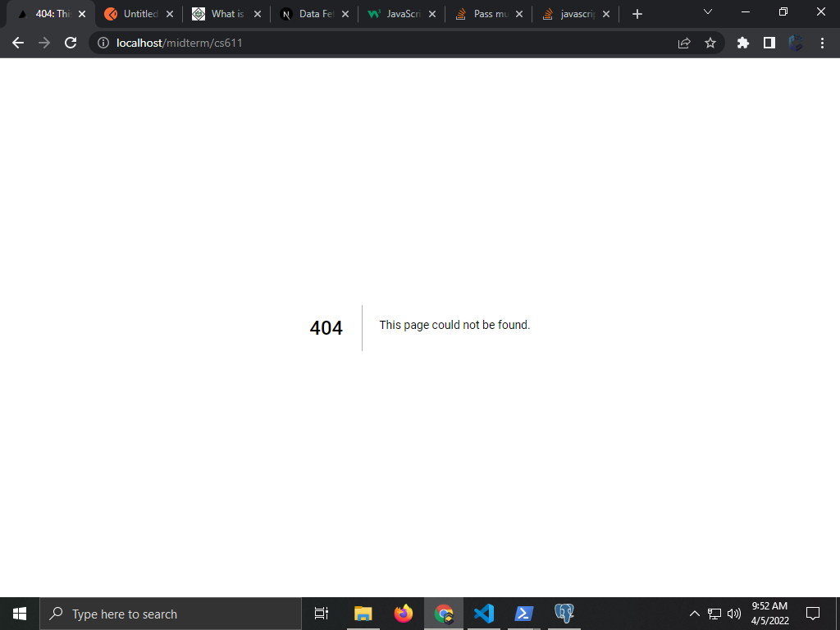The width and height of the screenshot is (840, 630).
Task: Launch Firefox from the taskbar
Action: coord(404,614)
